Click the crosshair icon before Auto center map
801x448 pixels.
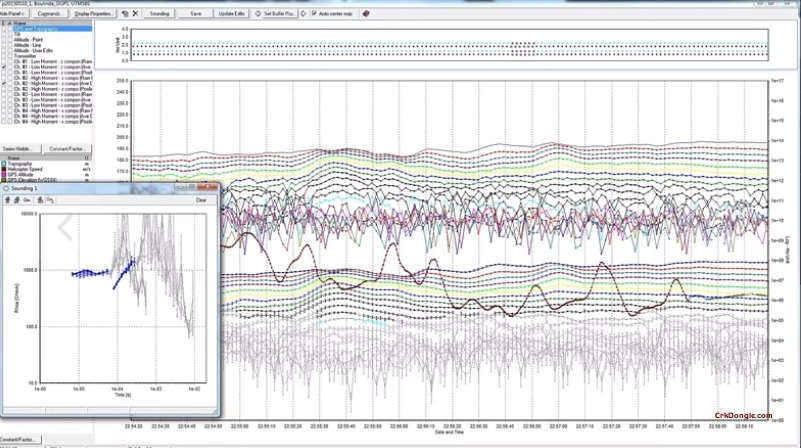click(x=303, y=14)
